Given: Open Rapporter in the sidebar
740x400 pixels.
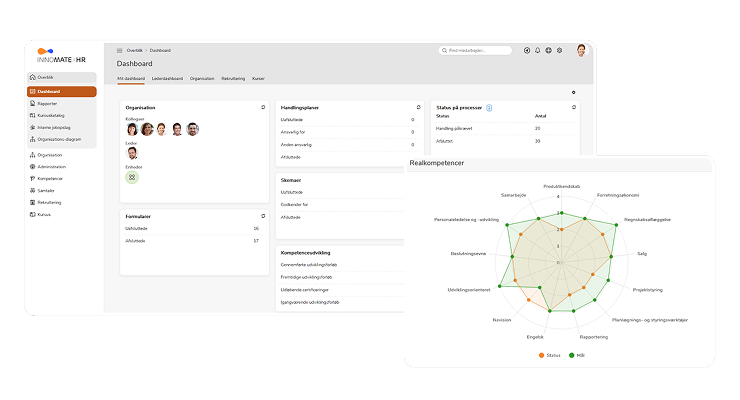Looking at the screenshot, I should click(x=48, y=103).
